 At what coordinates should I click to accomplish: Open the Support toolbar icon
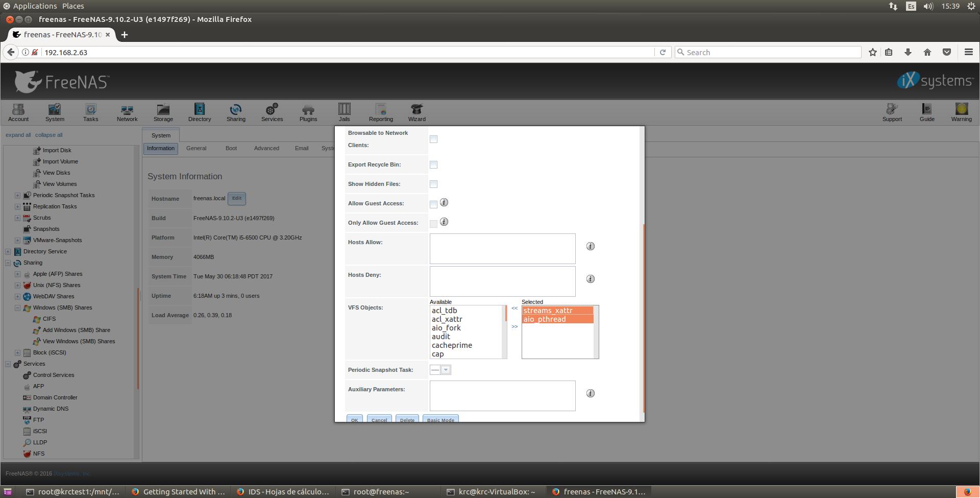coord(892,112)
